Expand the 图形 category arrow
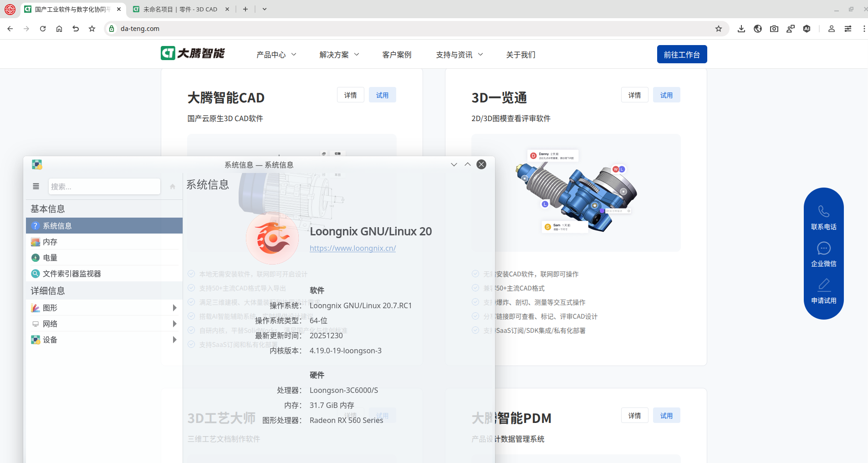Screen dimensions: 868x463 [x=174, y=308]
